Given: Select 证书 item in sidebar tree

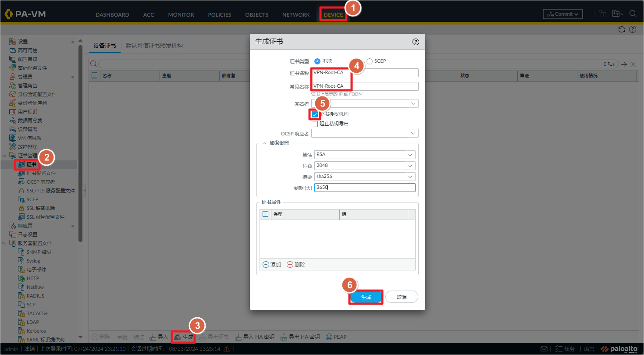Looking at the screenshot, I should click(32, 164).
